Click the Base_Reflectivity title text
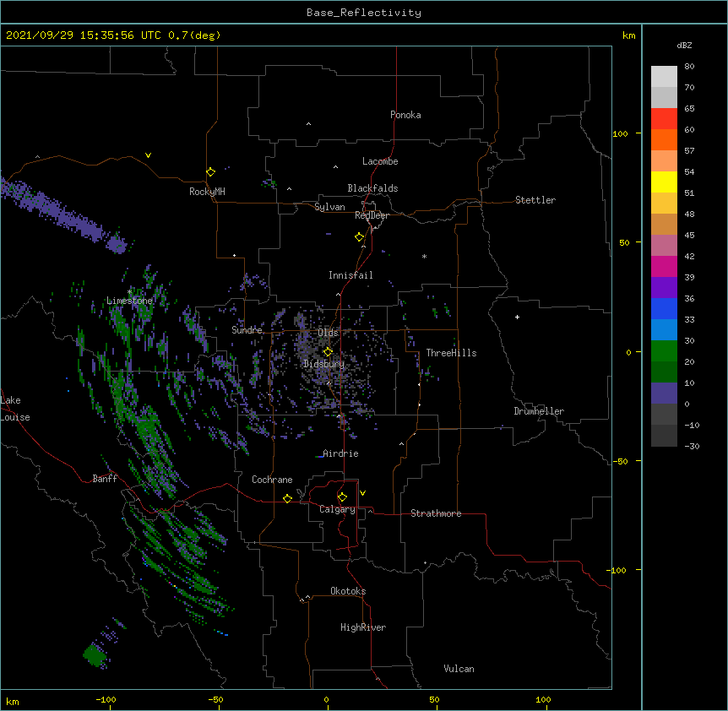 click(364, 13)
